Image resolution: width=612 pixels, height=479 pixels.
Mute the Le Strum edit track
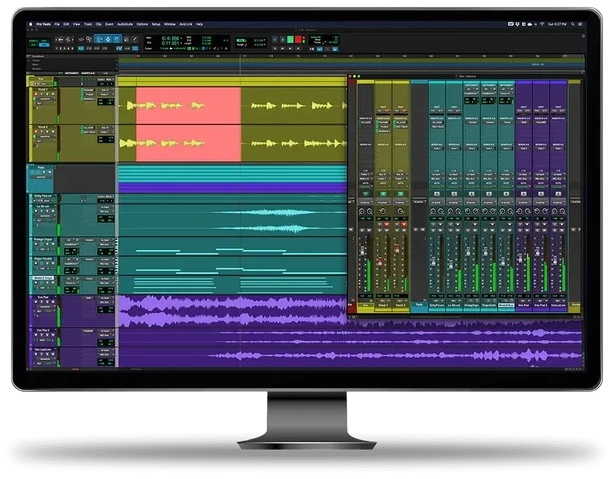tap(52, 211)
